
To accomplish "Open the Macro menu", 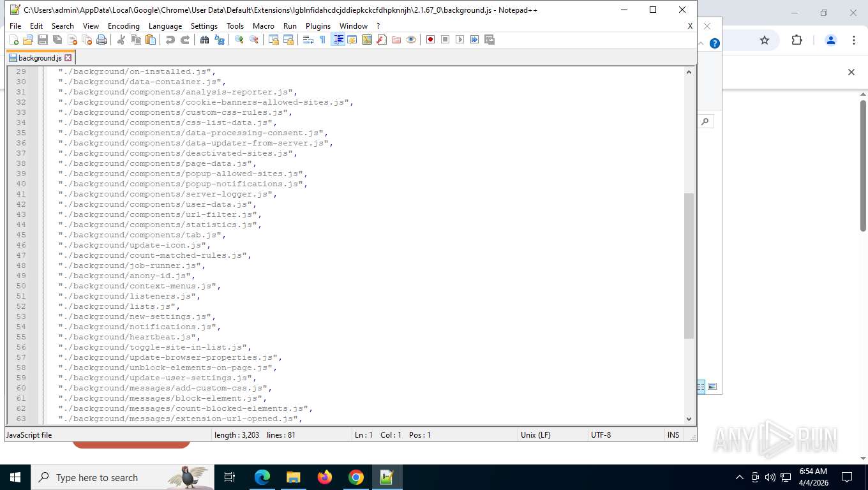I will pos(263,26).
